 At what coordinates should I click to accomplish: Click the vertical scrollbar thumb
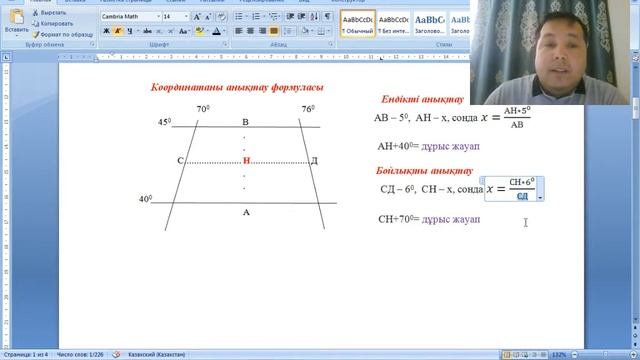point(636,108)
